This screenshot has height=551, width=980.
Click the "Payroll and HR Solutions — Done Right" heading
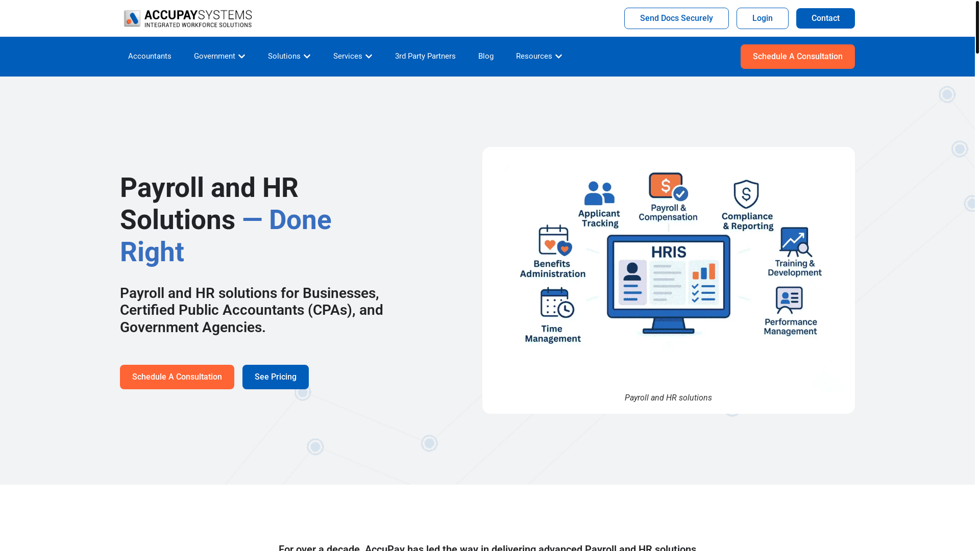click(226, 220)
